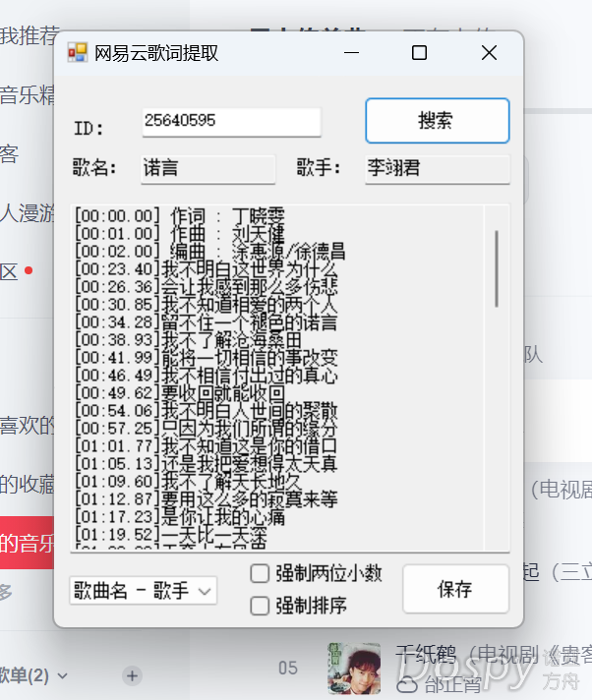The image size is (592, 700).
Task: Open sidebar item 音乐精… in music app
Action: tap(27, 94)
